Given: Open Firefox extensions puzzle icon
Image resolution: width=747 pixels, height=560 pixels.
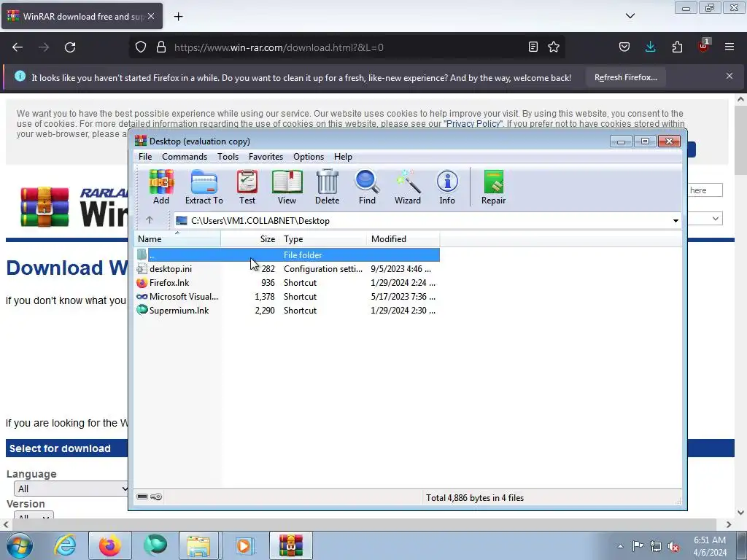Looking at the screenshot, I should coord(677,47).
